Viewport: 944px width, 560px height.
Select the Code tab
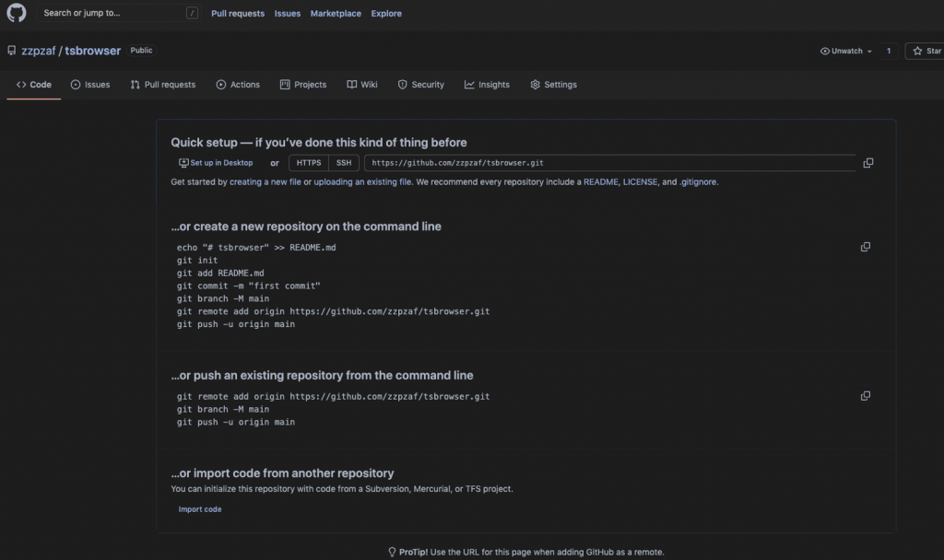(x=34, y=85)
